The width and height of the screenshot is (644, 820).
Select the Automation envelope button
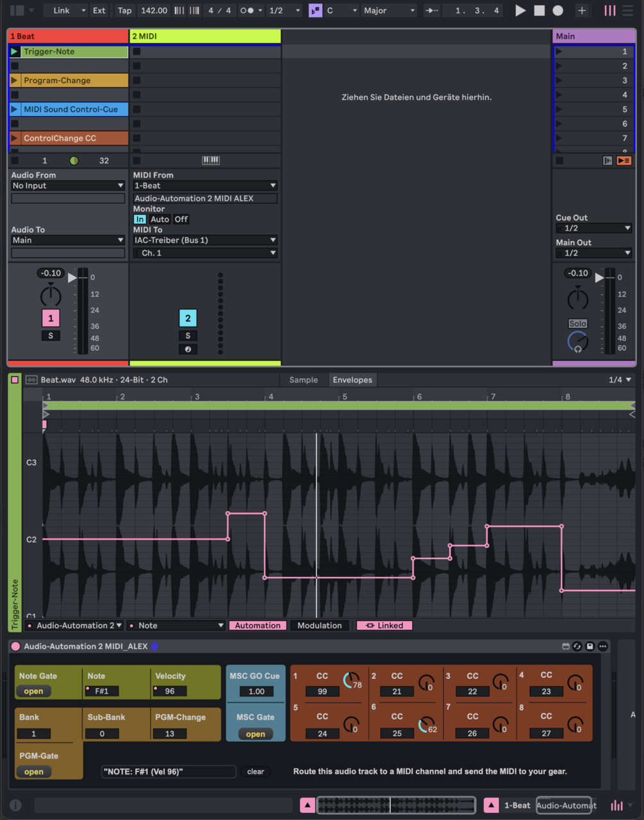point(258,625)
